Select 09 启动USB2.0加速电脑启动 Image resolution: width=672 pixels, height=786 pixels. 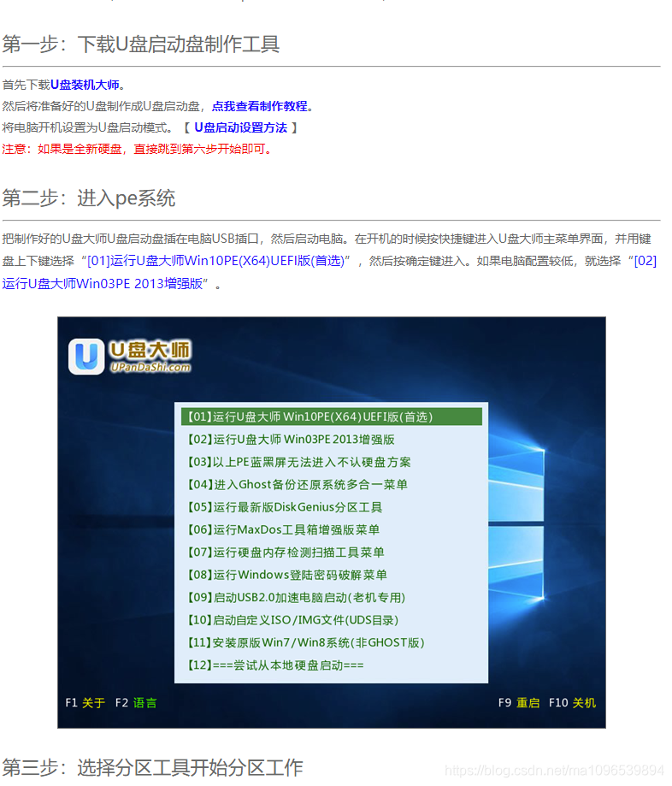(296, 598)
